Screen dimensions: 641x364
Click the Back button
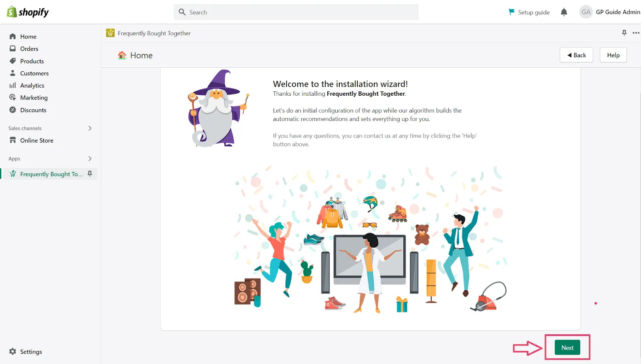[x=576, y=55]
